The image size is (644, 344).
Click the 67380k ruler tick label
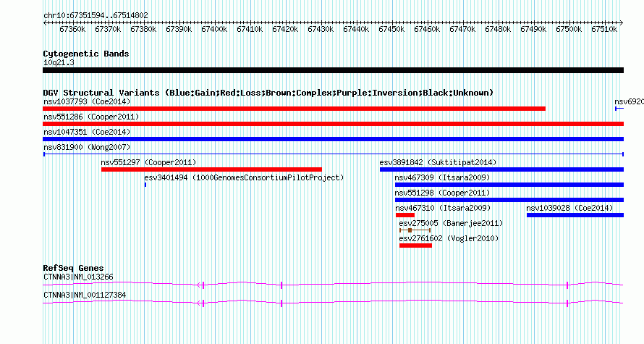(143, 29)
